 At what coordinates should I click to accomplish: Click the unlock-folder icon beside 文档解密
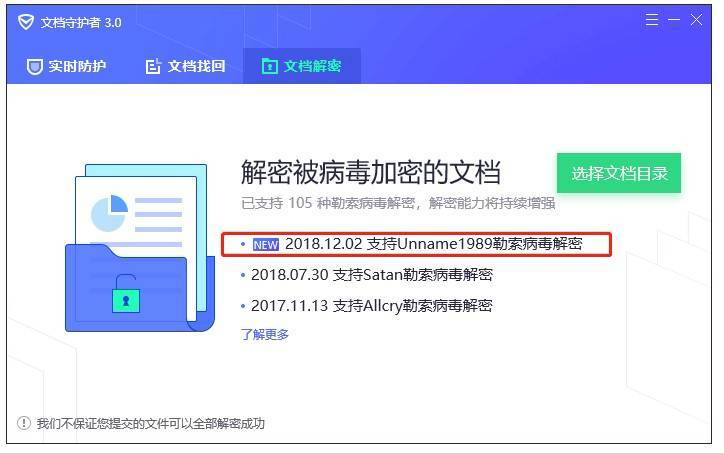tap(270, 66)
